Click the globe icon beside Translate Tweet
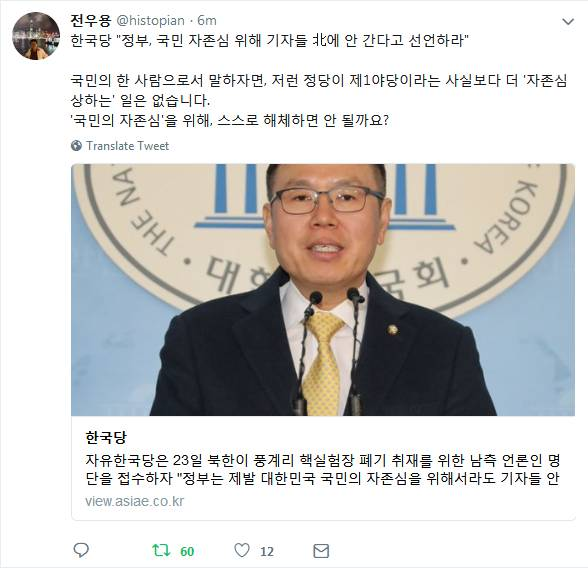 (x=76, y=145)
